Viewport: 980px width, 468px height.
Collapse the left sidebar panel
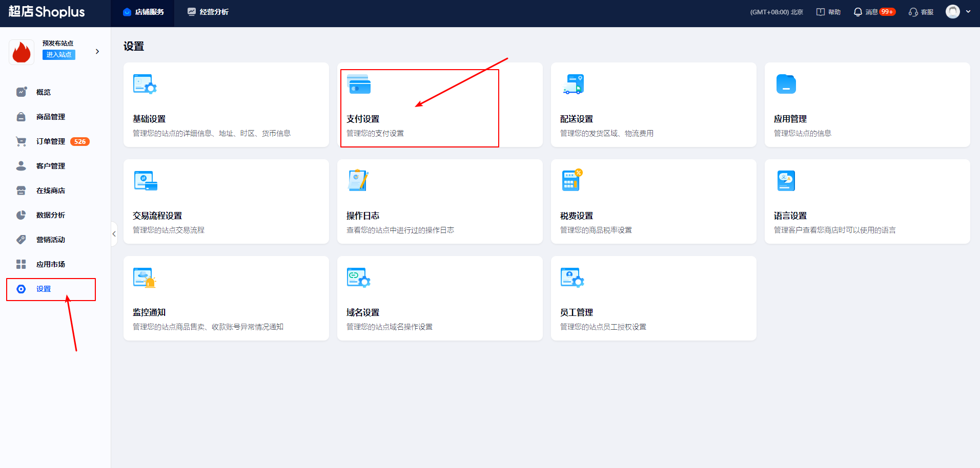point(114,234)
